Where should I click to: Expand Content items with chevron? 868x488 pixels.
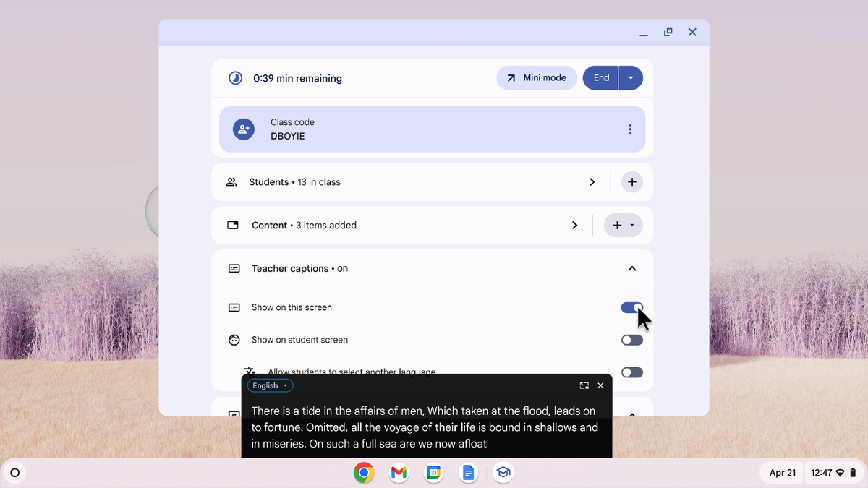click(574, 226)
